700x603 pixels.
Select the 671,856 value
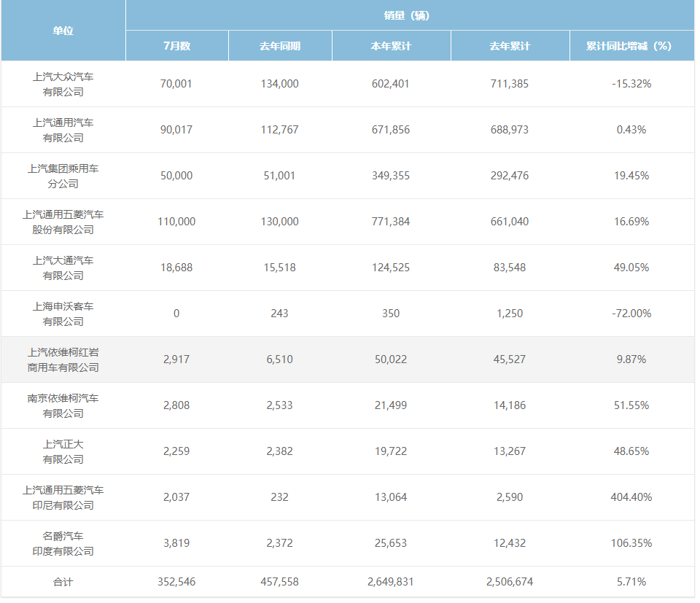[391, 130]
